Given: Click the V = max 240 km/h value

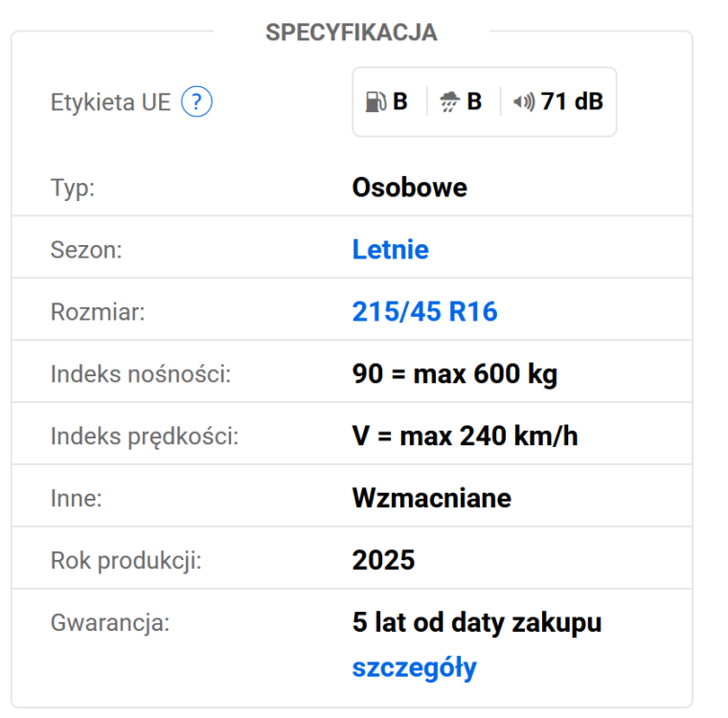Looking at the screenshot, I should 465,437.
